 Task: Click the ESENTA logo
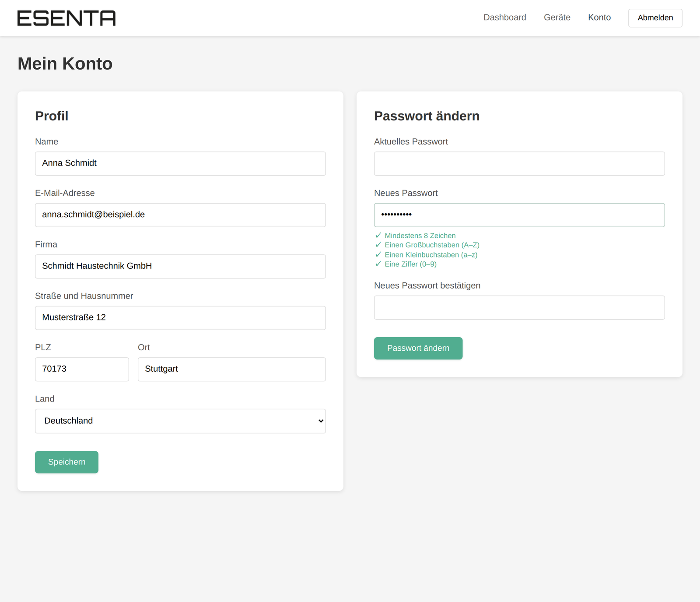[x=66, y=18]
